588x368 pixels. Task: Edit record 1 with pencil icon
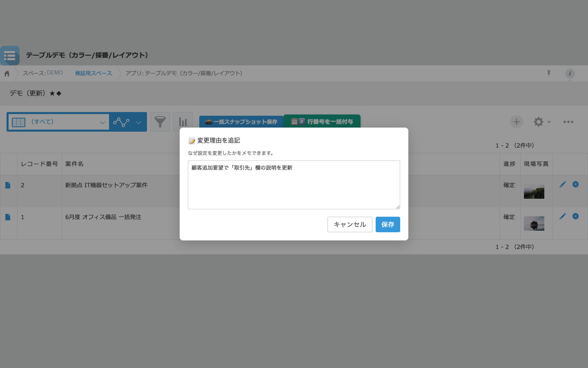click(563, 216)
